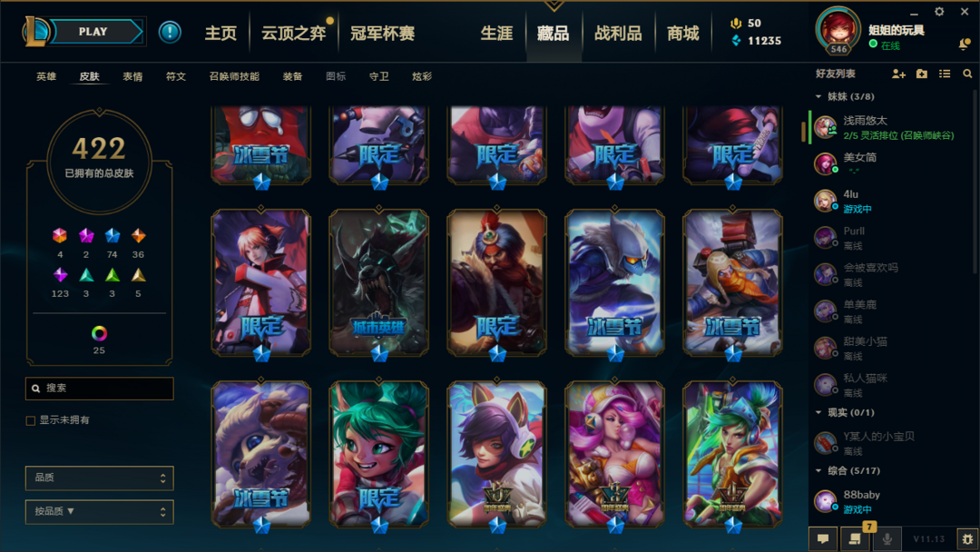980x552 pixels.
Task: Collapse the 妹妹 (3/8) friend group
Action: pyautogui.click(x=818, y=97)
